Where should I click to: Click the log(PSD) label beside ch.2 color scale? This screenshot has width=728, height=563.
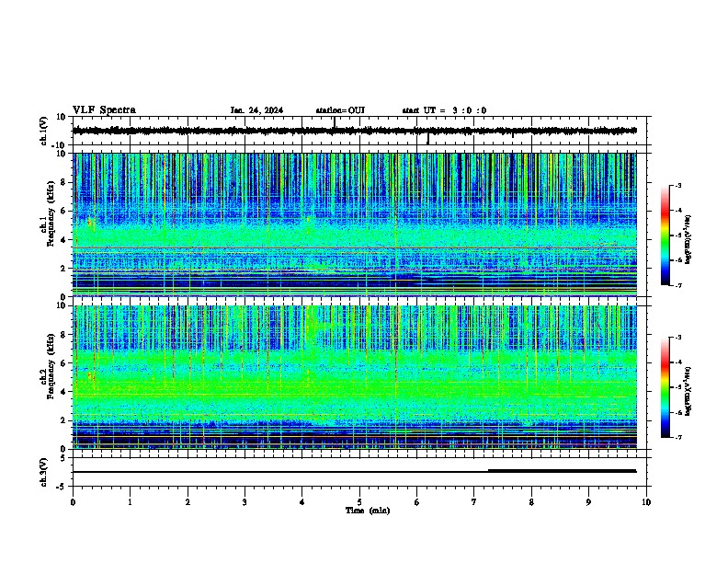[x=688, y=392]
